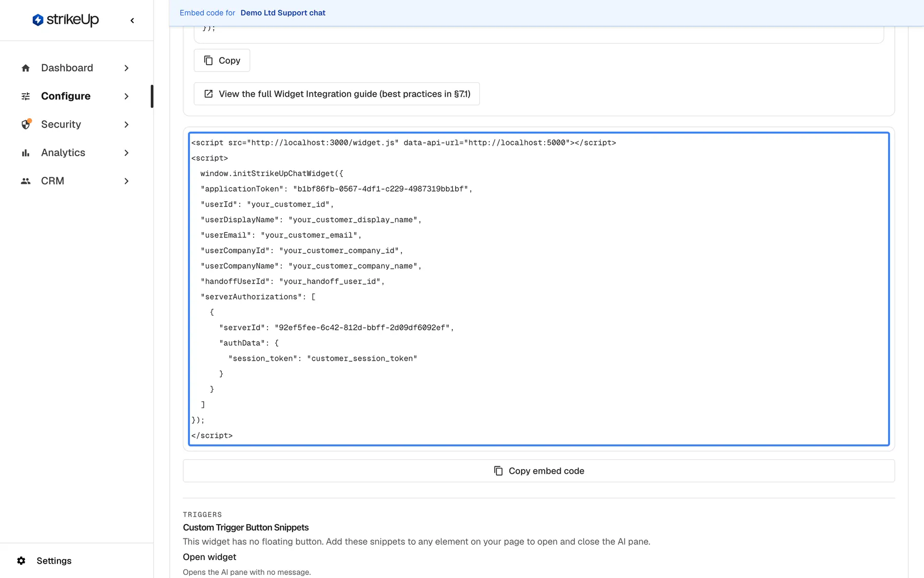Click copy icon beside Copy embed code

[x=498, y=471]
